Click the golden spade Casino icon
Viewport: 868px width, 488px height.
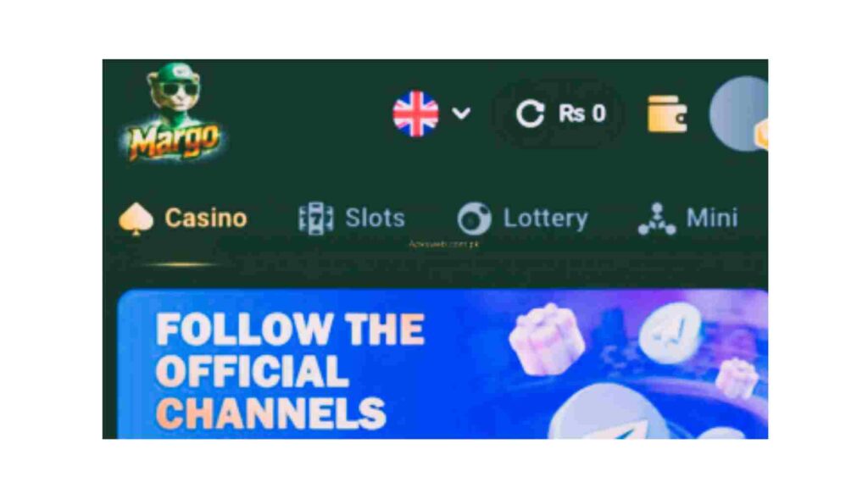[x=136, y=219]
